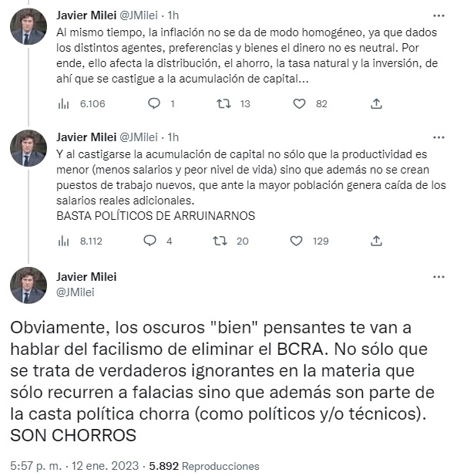Screen dimensions: 457x476
Task: Retweet the second tweet with 20 retweets
Action: 220,241
